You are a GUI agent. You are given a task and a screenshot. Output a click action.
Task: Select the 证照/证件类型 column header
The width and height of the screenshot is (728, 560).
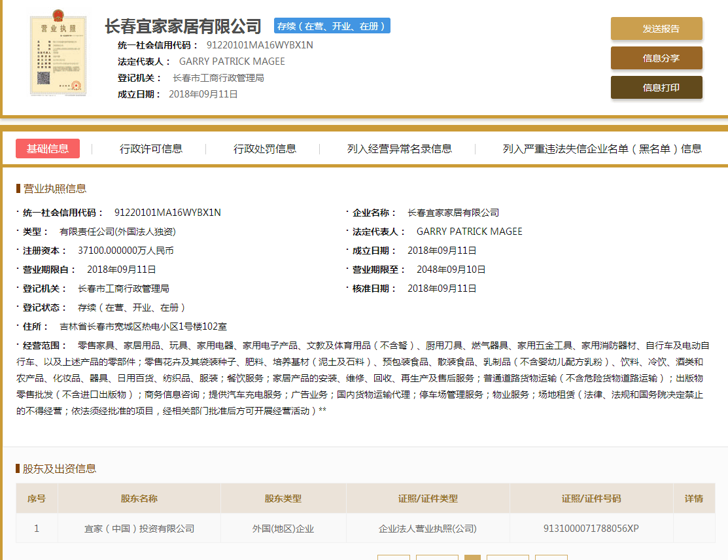click(x=428, y=499)
